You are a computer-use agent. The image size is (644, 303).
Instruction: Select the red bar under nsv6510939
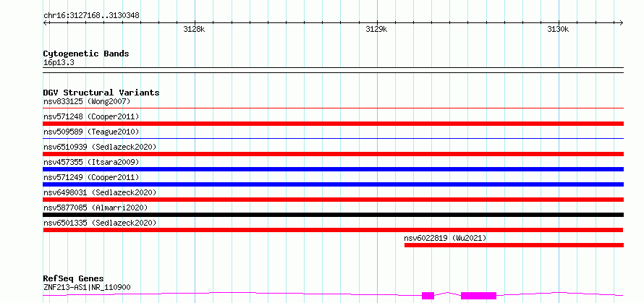[333, 154]
